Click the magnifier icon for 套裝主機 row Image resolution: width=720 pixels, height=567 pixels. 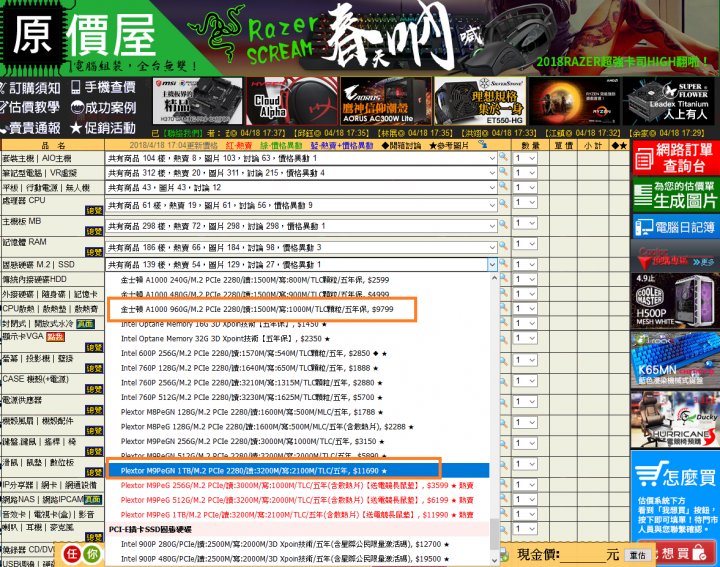[x=504, y=157]
